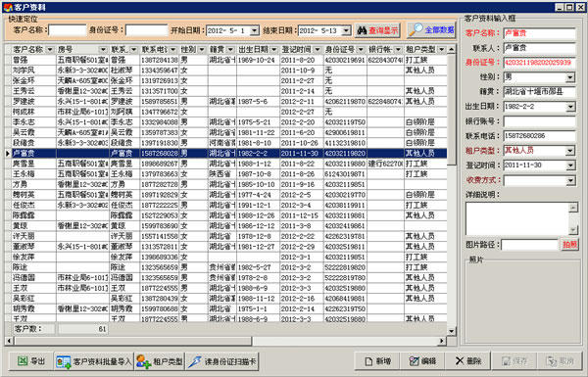Expand the tenant type combo box

570,151
